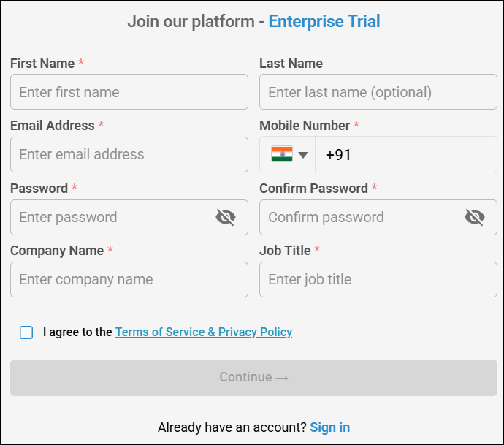This screenshot has height=445, width=504.
Task: Select the Last Name optional field
Action: coord(378,92)
